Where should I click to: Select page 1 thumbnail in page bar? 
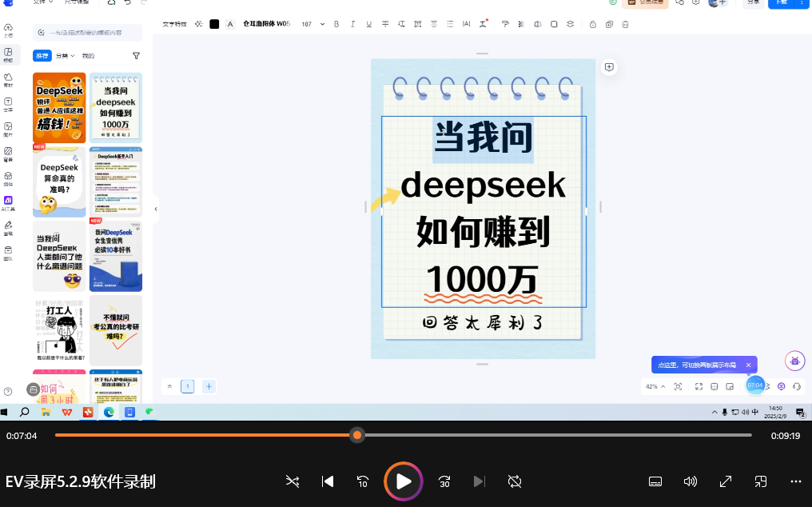click(x=188, y=386)
